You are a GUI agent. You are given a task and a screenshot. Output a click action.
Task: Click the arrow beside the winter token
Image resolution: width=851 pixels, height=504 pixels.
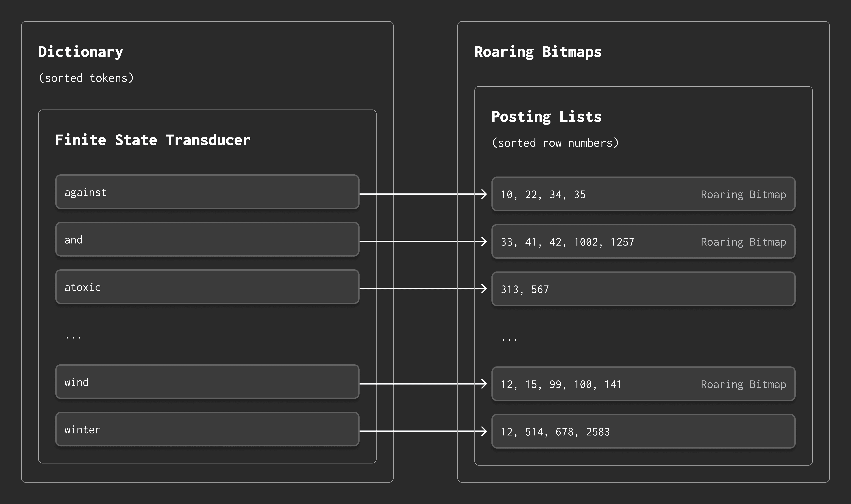[423, 431]
